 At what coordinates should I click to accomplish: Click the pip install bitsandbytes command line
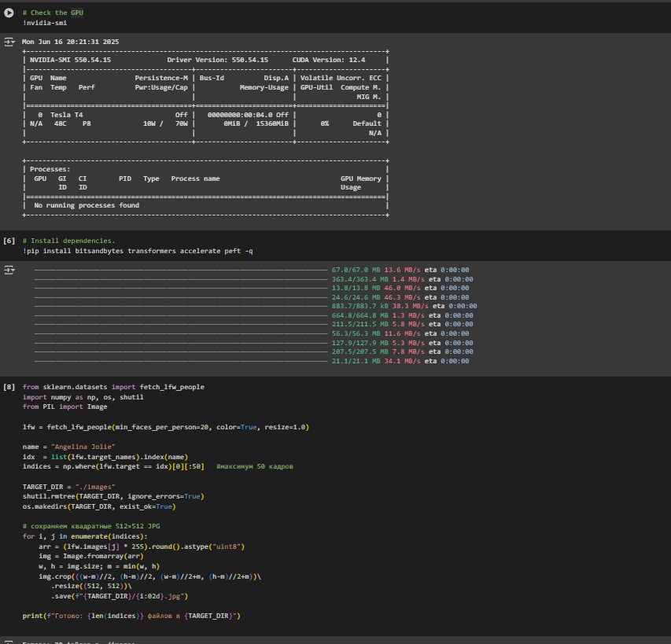click(138, 251)
